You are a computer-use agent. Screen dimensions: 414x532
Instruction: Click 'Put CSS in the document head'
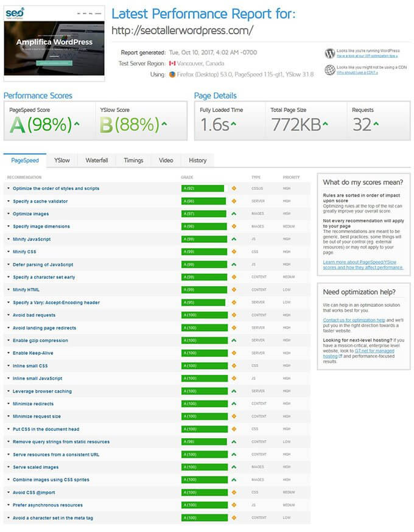pos(46,429)
